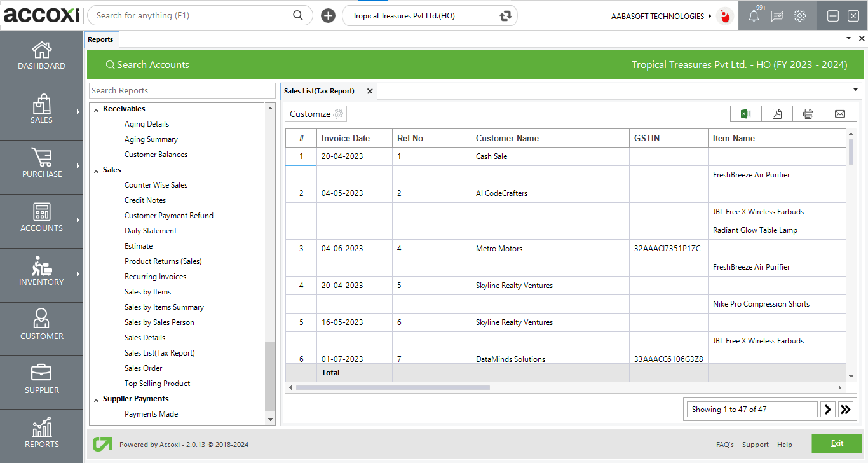
Task: Open the report tabs dropdown arrow
Action: [855, 90]
